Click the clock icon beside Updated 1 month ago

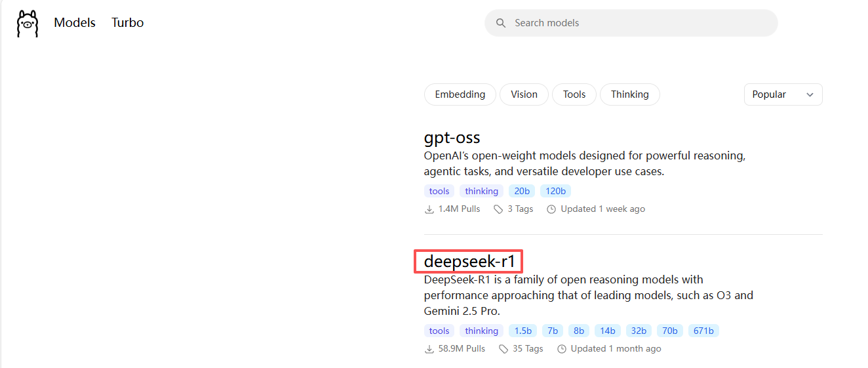point(562,349)
